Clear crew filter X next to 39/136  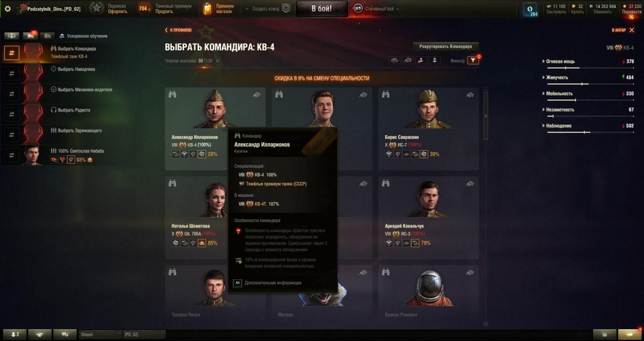[217, 61]
